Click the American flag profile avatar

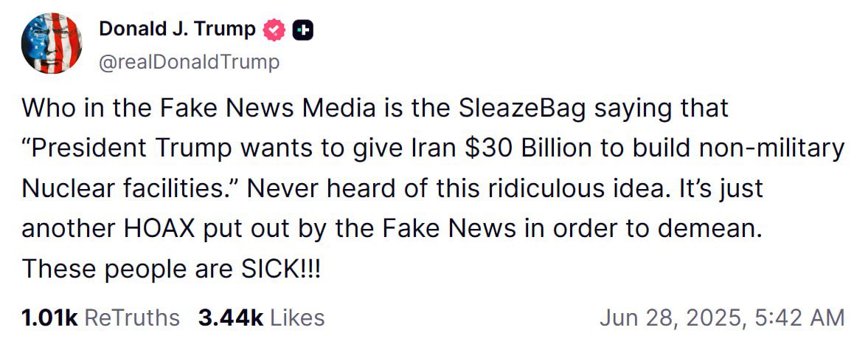coord(52,44)
